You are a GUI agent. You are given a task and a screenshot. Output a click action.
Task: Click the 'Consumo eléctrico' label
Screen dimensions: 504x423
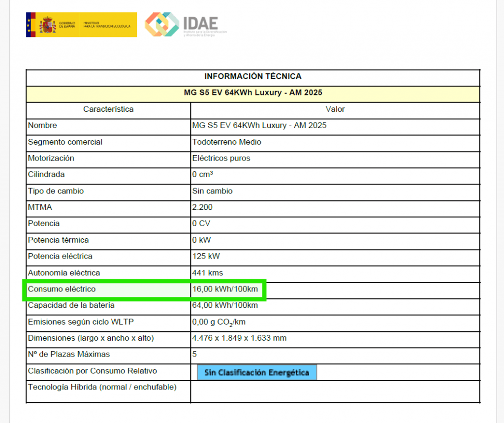pos(62,289)
